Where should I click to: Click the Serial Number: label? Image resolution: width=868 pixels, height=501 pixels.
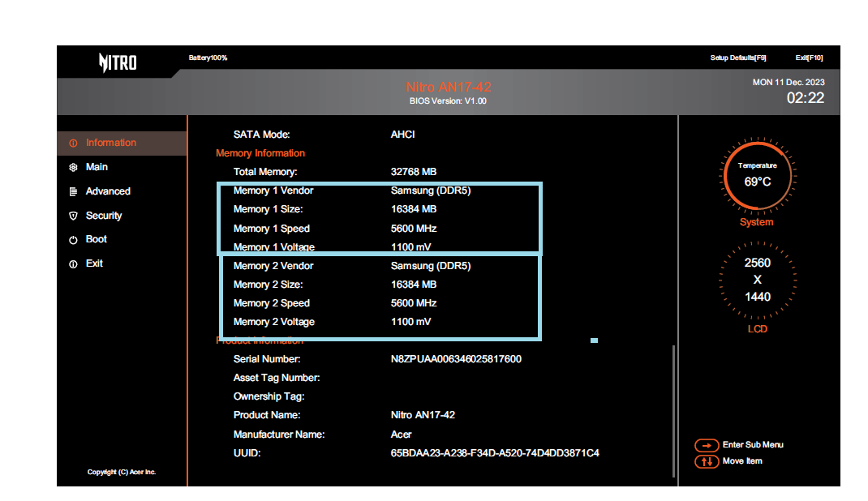pos(267,359)
